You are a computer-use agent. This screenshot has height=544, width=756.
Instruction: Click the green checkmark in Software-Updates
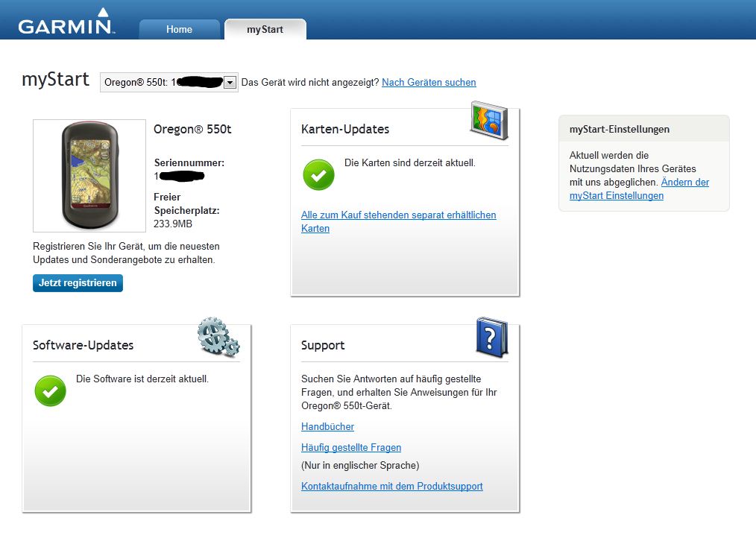click(50, 390)
